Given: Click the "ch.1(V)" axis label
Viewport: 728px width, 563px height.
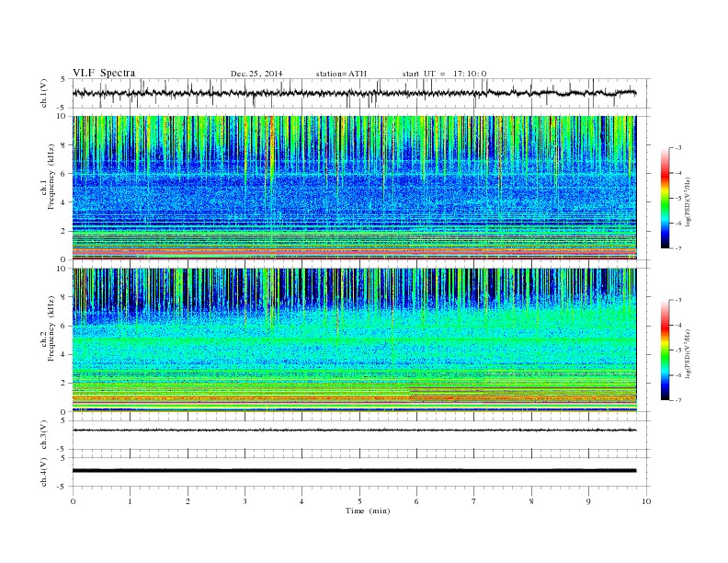Looking at the screenshot, I should tap(43, 94).
